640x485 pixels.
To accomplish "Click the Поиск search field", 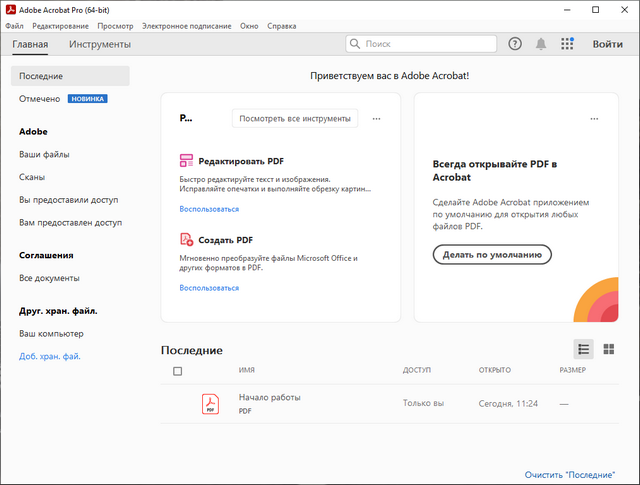I will (427, 44).
